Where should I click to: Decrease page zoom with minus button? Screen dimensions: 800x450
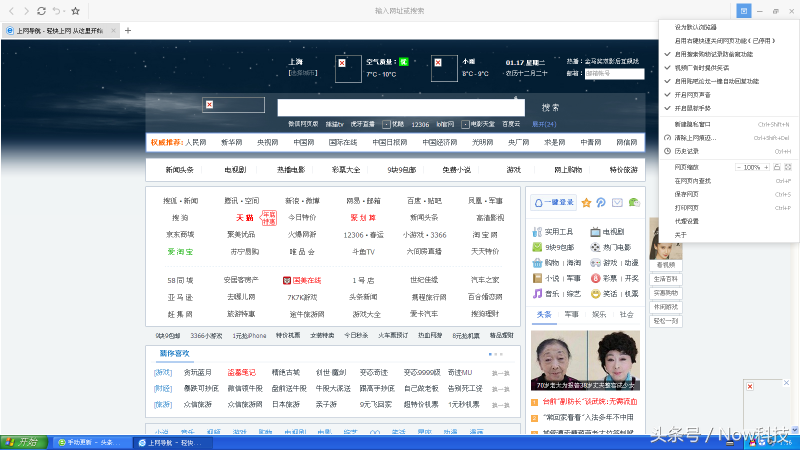[738, 167]
